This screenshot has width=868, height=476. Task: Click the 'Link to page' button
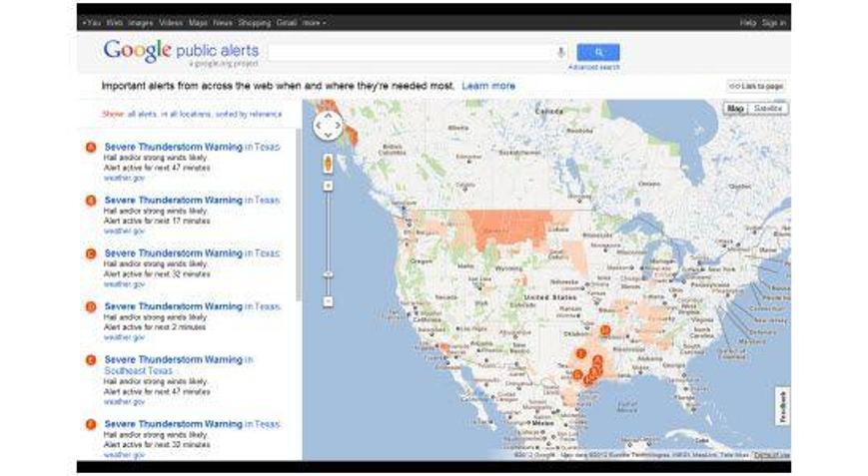tap(756, 87)
